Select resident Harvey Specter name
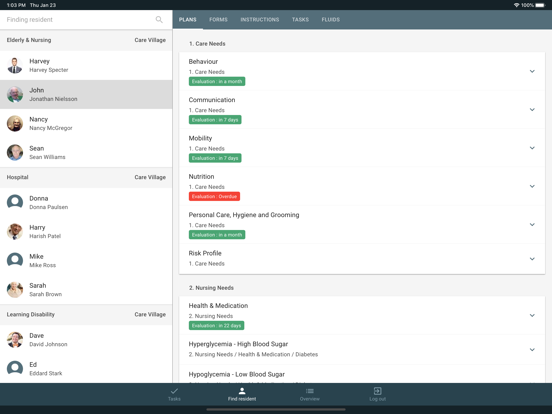 49,70
